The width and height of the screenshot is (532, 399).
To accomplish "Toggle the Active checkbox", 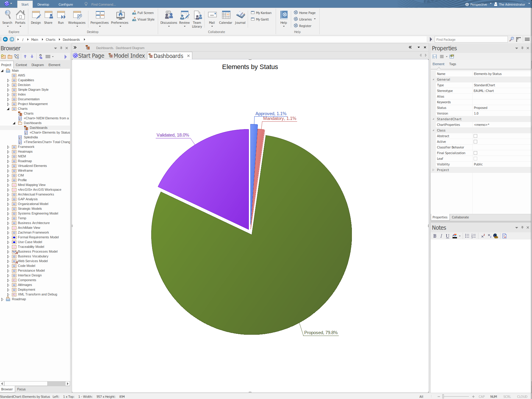I will coord(475,142).
